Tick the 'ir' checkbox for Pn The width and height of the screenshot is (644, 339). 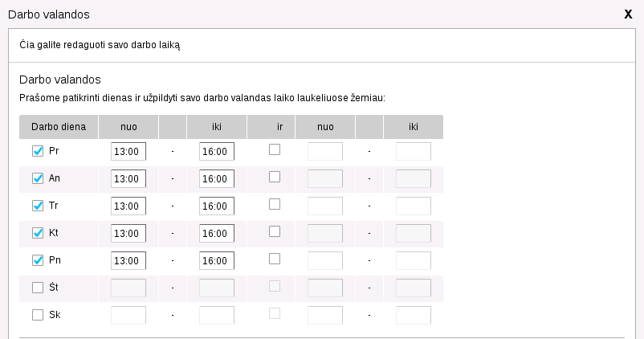pos(275,259)
